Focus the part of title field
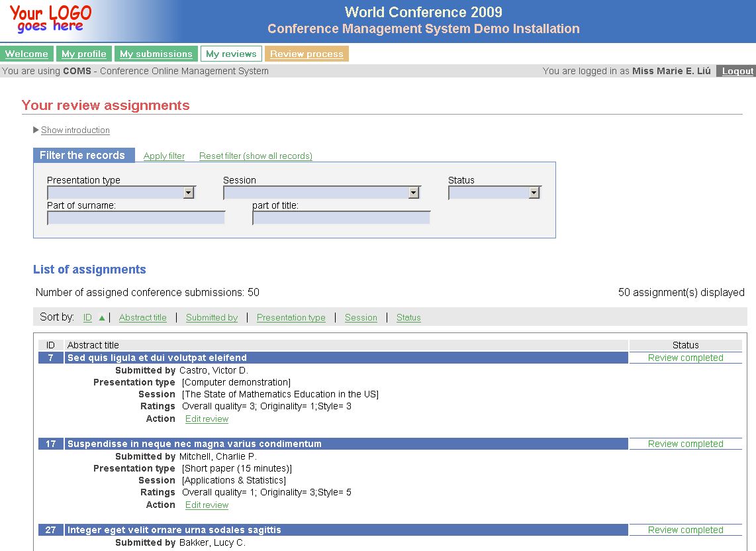Image resolution: width=756 pixels, height=551 pixels. [342, 218]
